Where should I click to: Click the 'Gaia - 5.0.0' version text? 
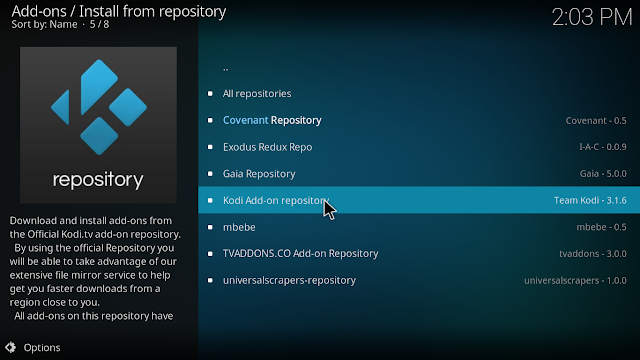(x=603, y=174)
